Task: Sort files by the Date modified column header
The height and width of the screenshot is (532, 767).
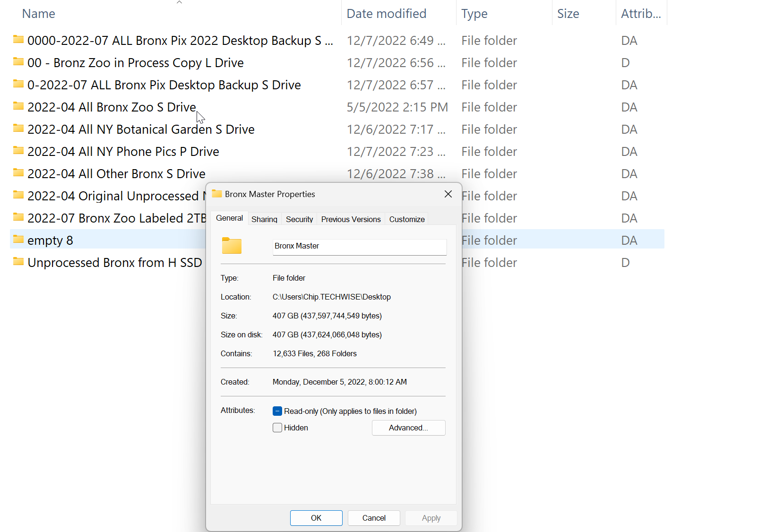Action: tap(386, 13)
